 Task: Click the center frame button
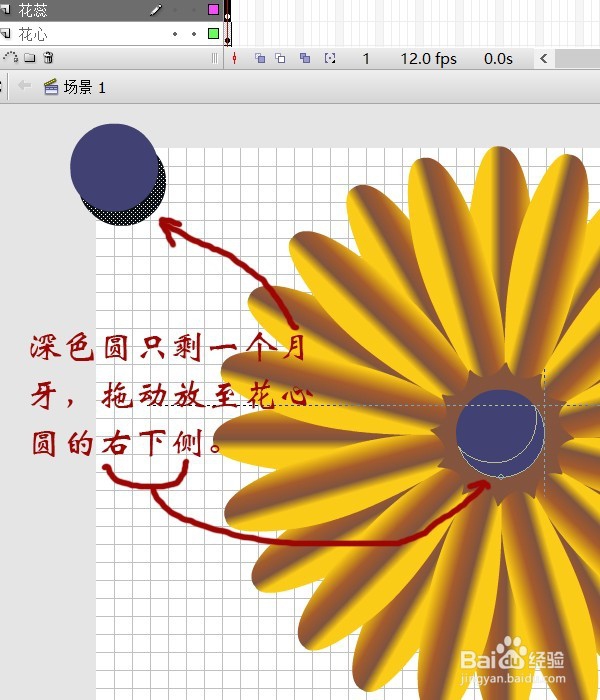point(234,58)
